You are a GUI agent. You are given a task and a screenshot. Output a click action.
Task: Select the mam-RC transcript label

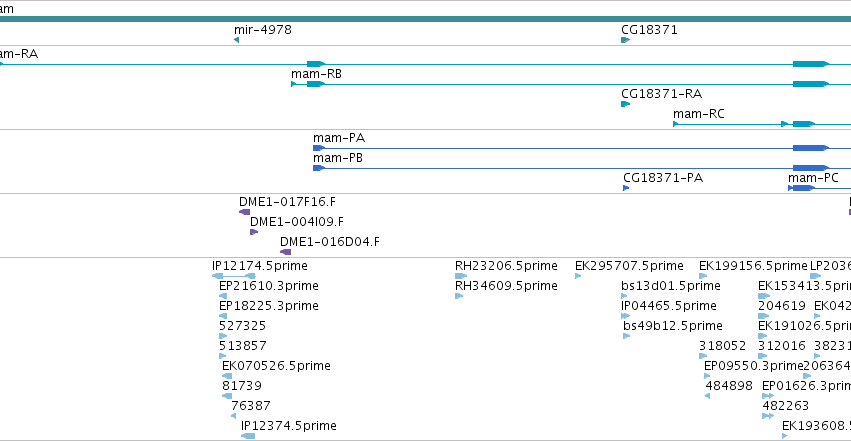(698, 114)
